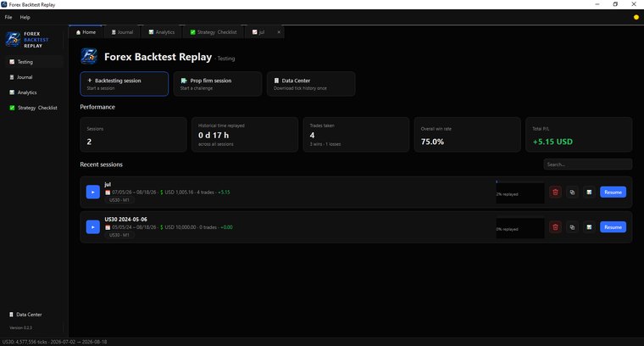The height and width of the screenshot is (346, 644).
Task: Click calendar icon in US30 2024-05-06 row
Action: click(108, 227)
